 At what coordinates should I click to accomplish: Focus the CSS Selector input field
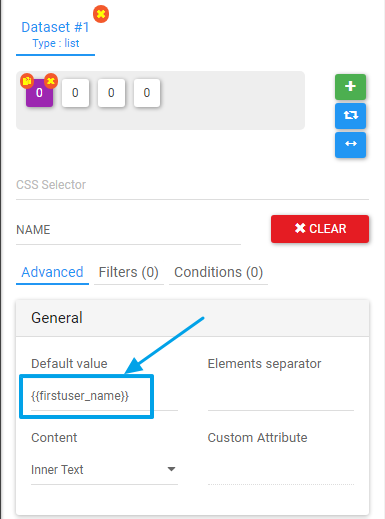tap(192, 185)
